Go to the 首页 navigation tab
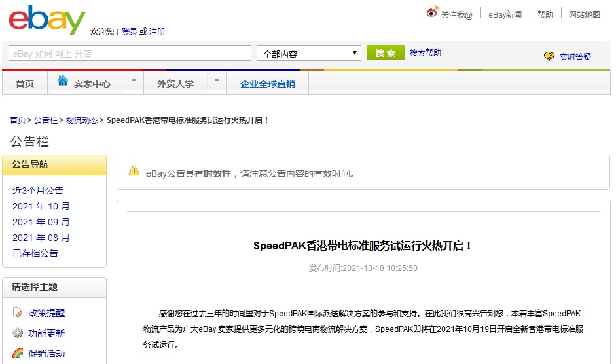Viewport: 616px width, 364px height. pos(25,84)
